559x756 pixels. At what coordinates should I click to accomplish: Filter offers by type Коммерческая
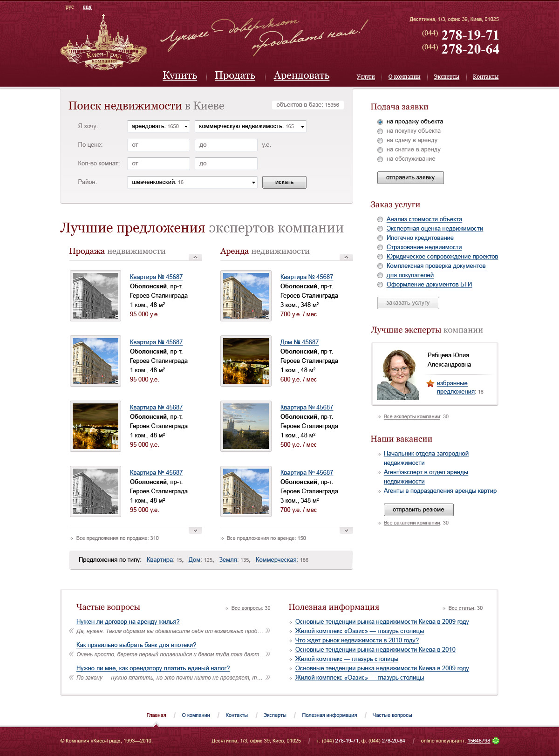pyautogui.click(x=276, y=560)
